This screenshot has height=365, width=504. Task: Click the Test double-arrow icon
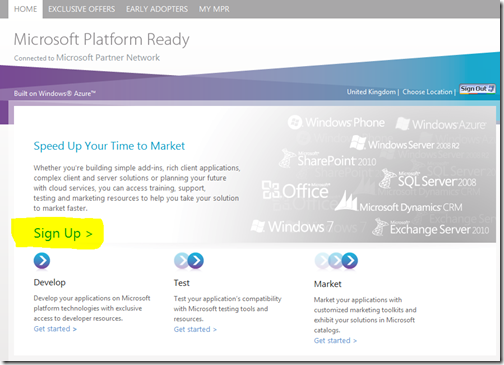[x=189, y=261]
